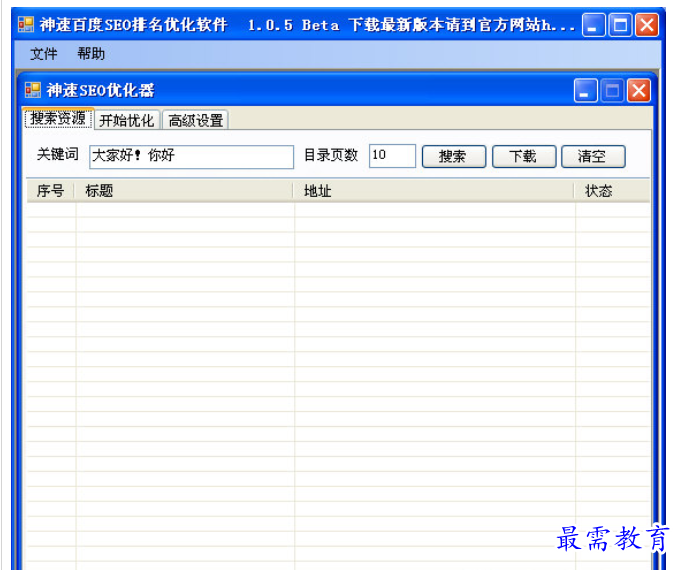Viewport: 678px width, 570px height.
Task: Open the 文件 menu
Action: tap(44, 54)
